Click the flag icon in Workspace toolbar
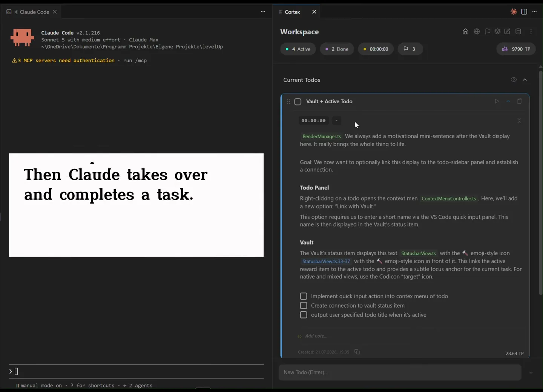 (488, 32)
